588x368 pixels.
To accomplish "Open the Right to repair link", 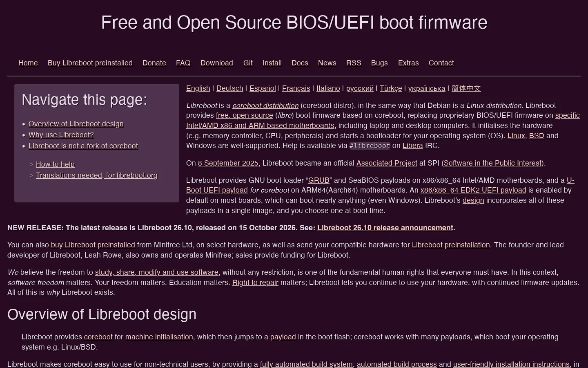I will point(255,283).
